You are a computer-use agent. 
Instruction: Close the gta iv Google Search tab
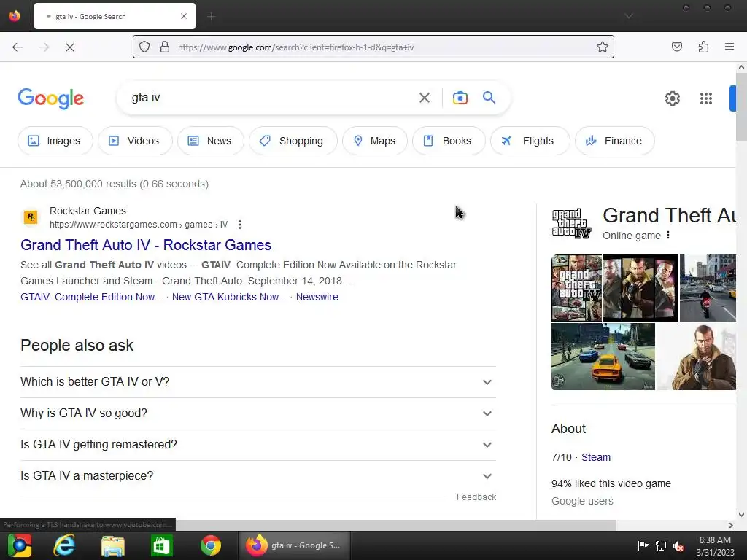(184, 16)
